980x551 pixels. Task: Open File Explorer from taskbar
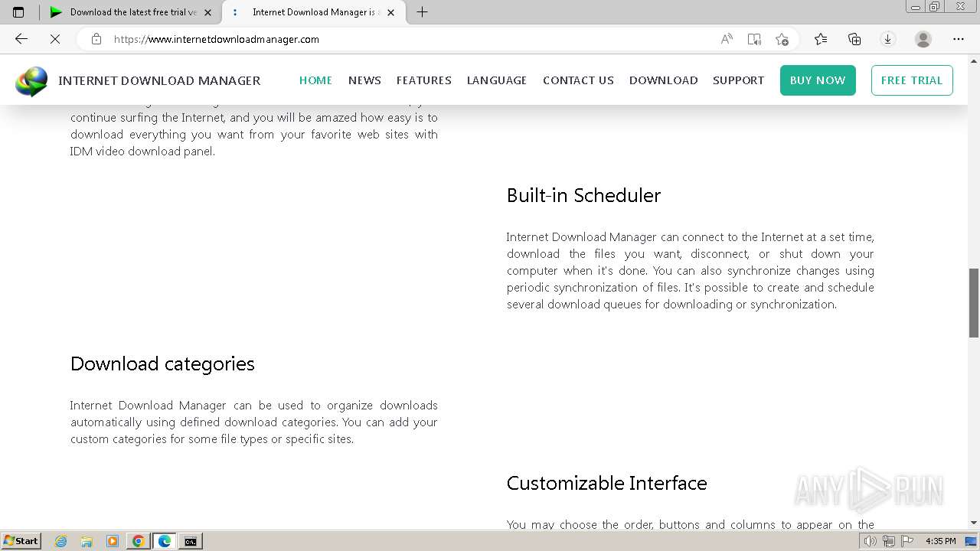tap(87, 541)
